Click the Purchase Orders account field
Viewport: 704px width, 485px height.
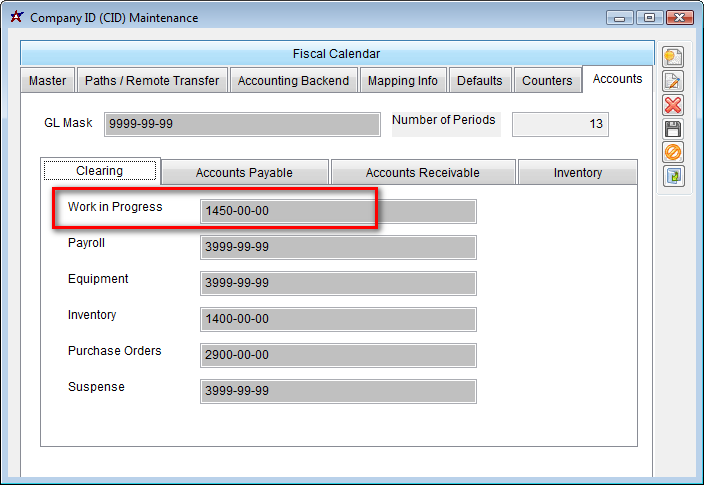338,355
